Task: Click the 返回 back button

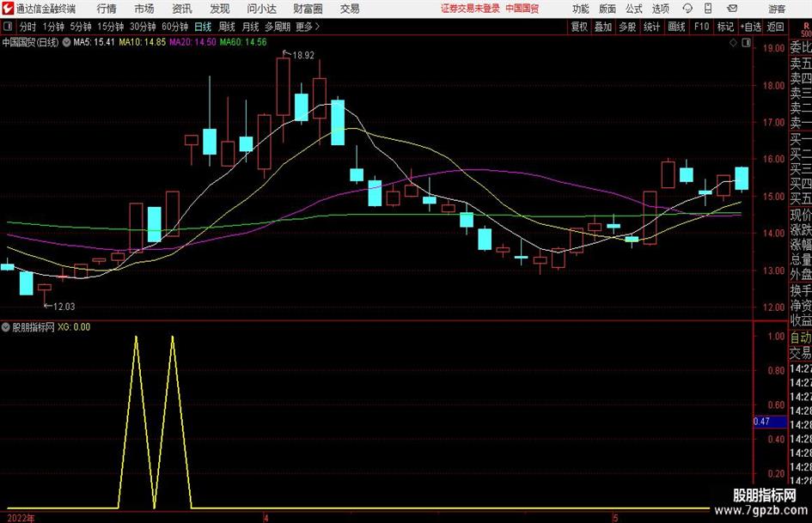Action: (x=776, y=27)
